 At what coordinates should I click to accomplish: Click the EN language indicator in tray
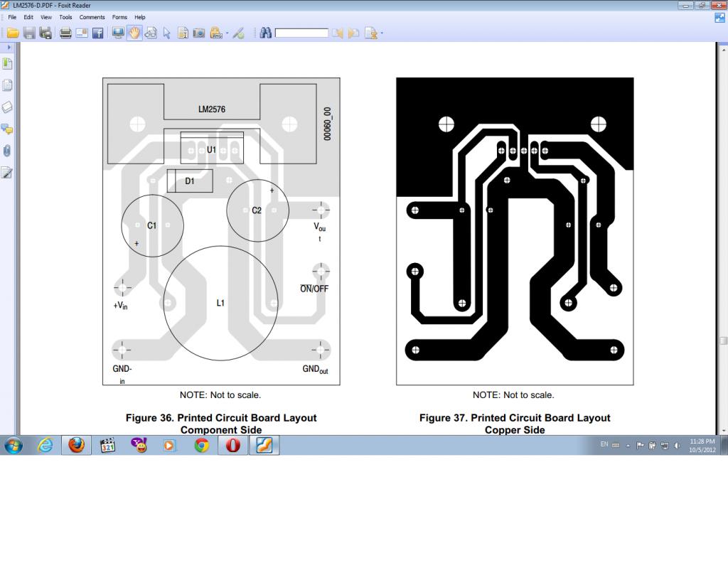pos(604,444)
